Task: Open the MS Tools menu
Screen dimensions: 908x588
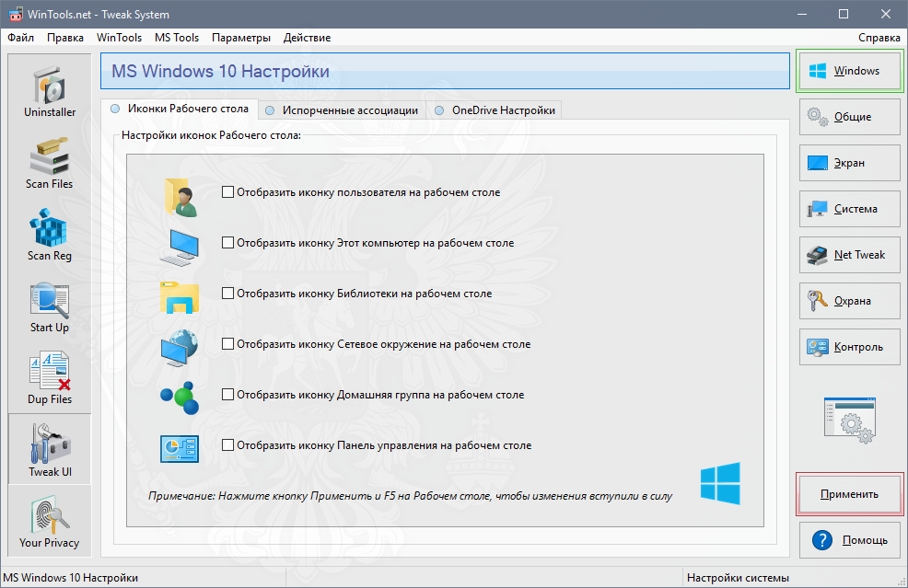Action: coord(177,38)
